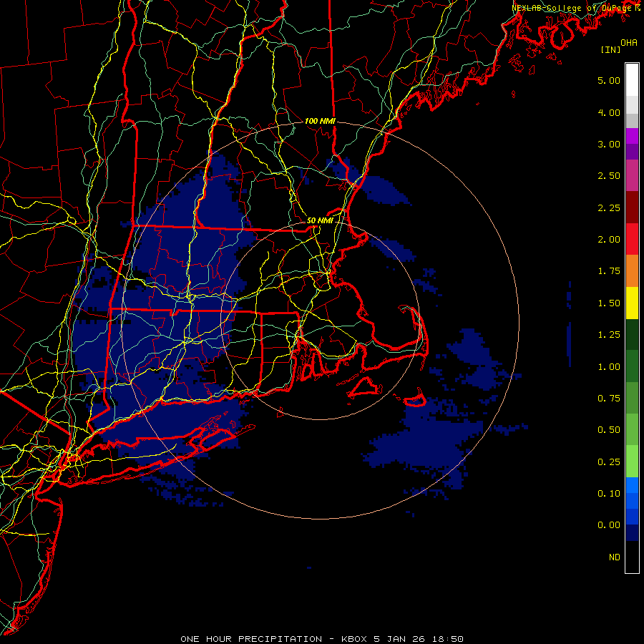Viewport: 644px width, 644px height.
Task: Click the 5.00 legend value
Action: point(609,80)
